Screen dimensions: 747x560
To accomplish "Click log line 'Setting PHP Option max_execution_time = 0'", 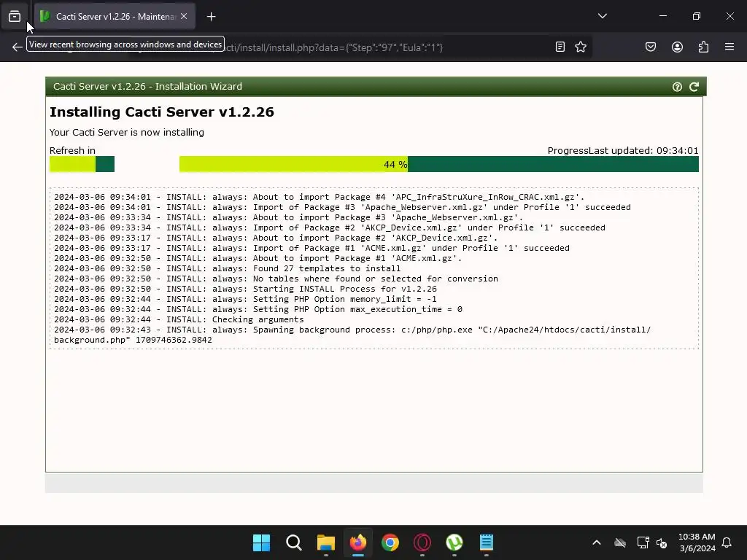I will [258, 309].
